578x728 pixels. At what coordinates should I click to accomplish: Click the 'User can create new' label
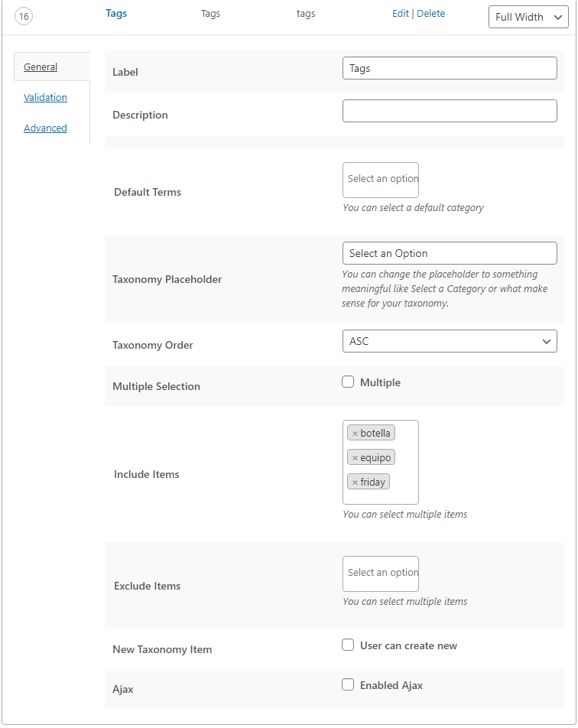(x=408, y=646)
